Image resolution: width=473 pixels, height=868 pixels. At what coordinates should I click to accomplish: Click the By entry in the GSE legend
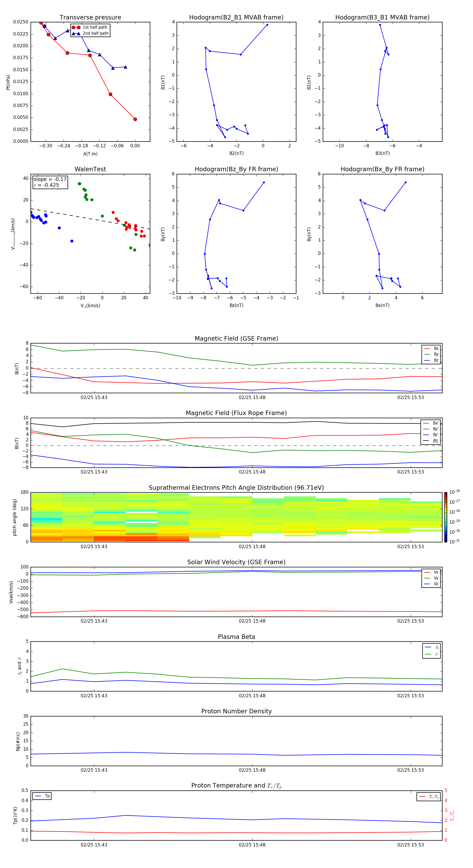coord(431,355)
